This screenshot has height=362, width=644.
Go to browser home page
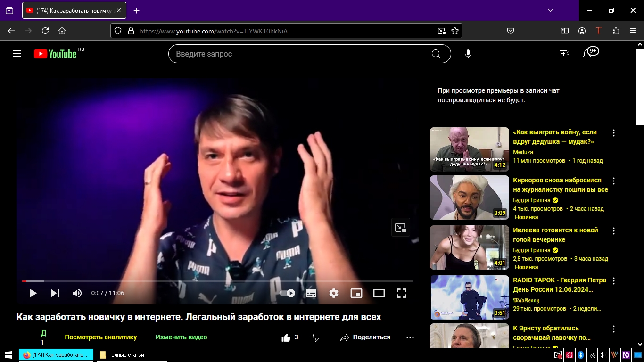point(62,31)
